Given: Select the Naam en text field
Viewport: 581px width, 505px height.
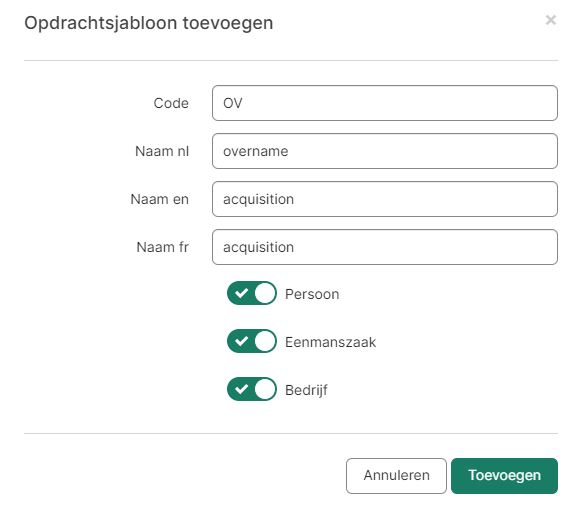Looking at the screenshot, I should click(385, 199).
